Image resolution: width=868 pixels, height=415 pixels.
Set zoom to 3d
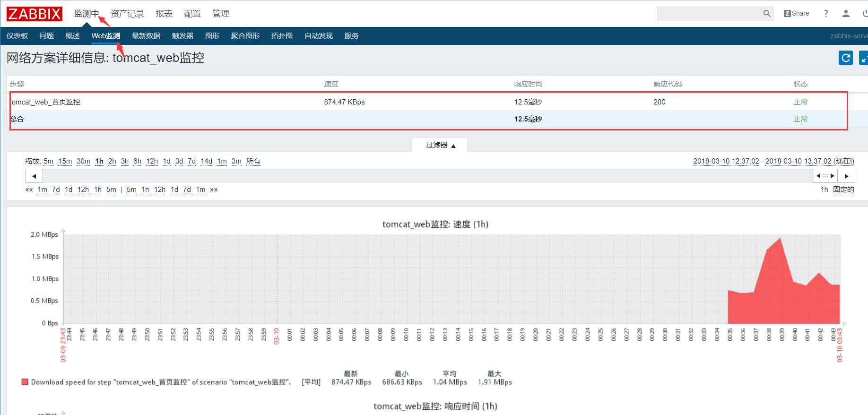[x=179, y=161]
